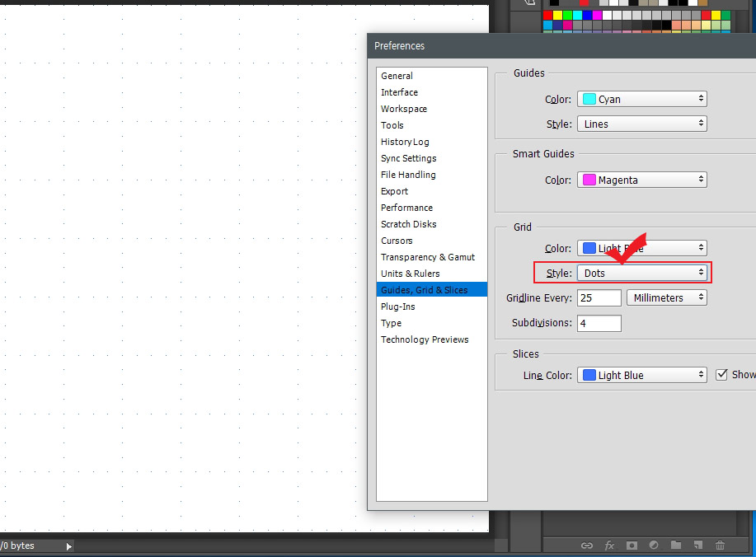Viewport: 756px width, 557px height.
Task: Open the Guides Color dropdown showing Cyan
Action: (x=641, y=99)
